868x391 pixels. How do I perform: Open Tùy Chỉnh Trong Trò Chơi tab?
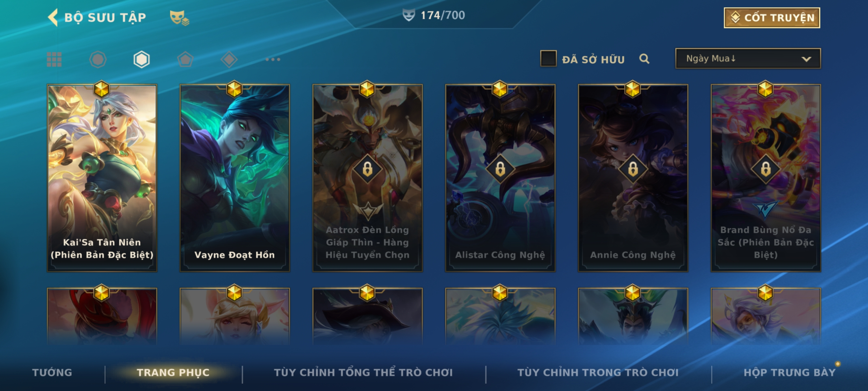pyautogui.click(x=598, y=372)
